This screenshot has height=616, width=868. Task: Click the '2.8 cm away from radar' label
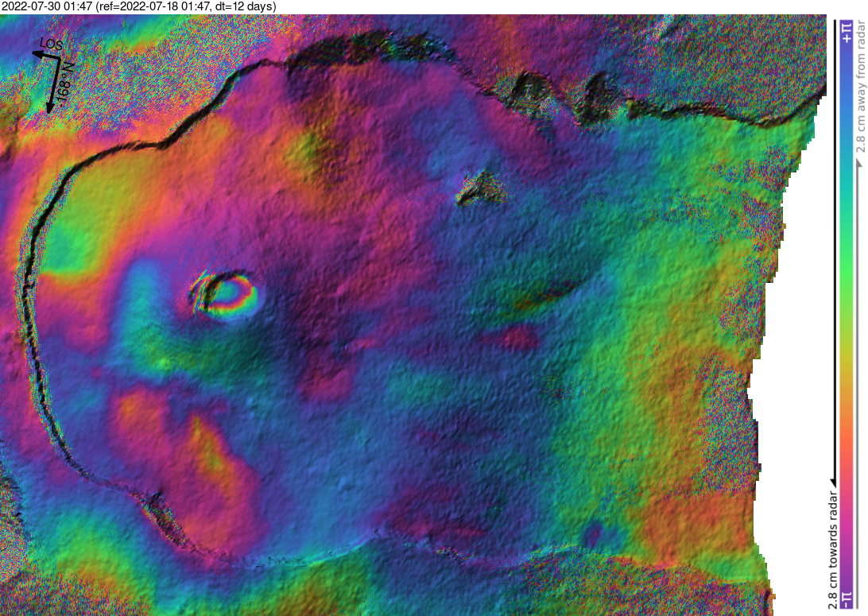point(861,87)
